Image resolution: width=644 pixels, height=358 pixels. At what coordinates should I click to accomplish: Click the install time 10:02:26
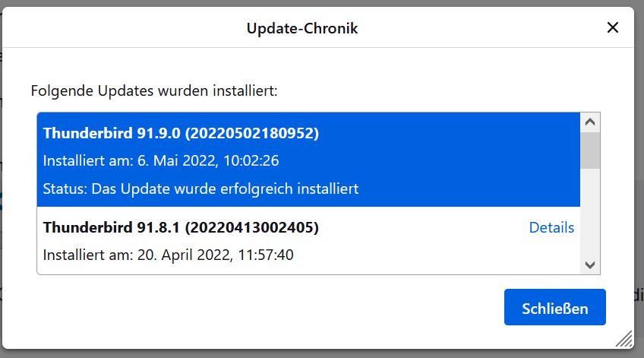tap(251, 160)
